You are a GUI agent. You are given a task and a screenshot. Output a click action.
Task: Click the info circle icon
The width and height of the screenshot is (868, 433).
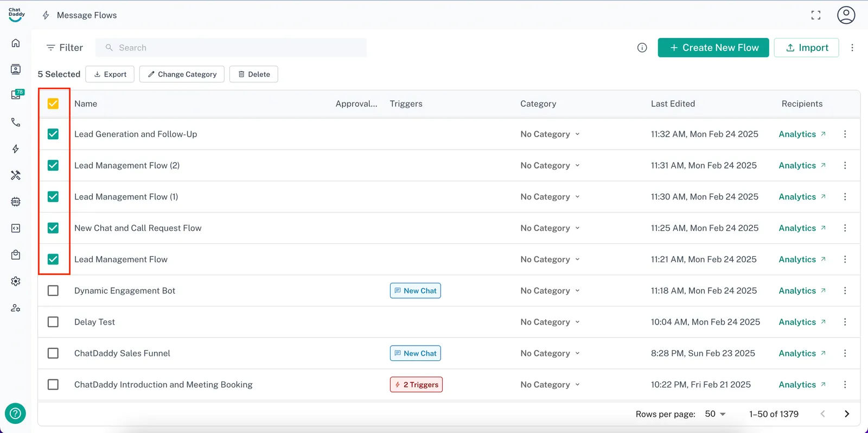pos(642,48)
